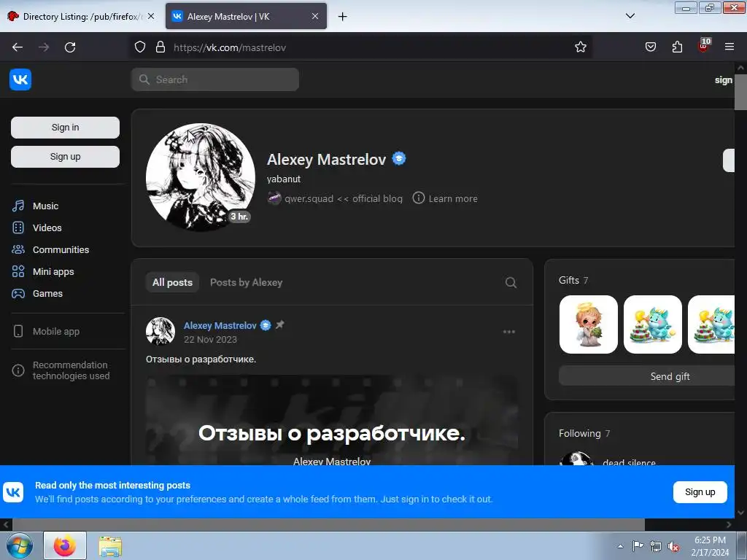Open the Gifts section header
Image resolution: width=747 pixels, height=560 pixels.
[x=573, y=280]
